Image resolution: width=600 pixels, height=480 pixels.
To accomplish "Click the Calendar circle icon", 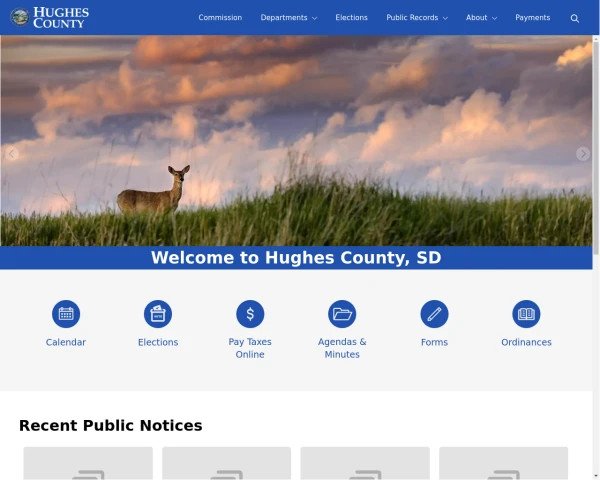I will coord(66,314).
